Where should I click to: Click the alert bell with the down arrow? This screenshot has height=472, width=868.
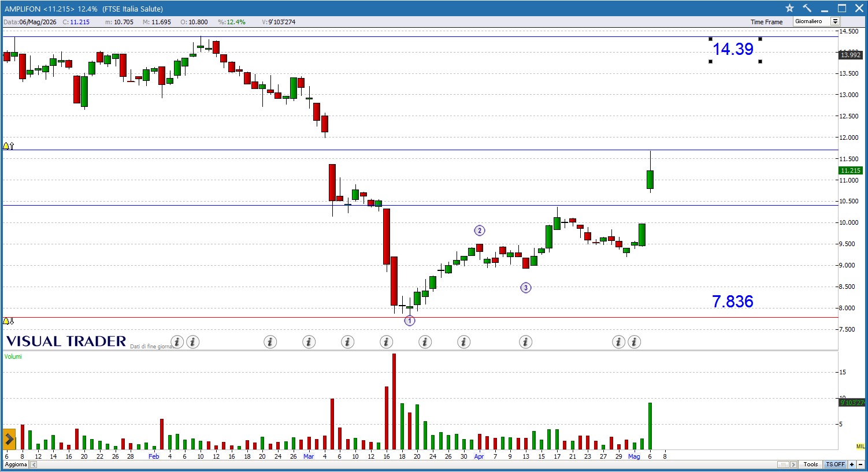coord(9,321)
